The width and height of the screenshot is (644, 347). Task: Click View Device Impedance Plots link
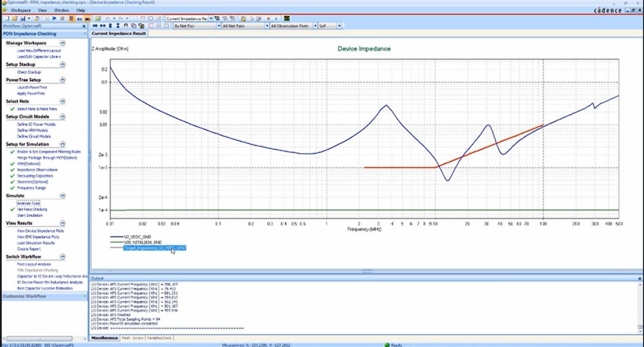[41, 231]
